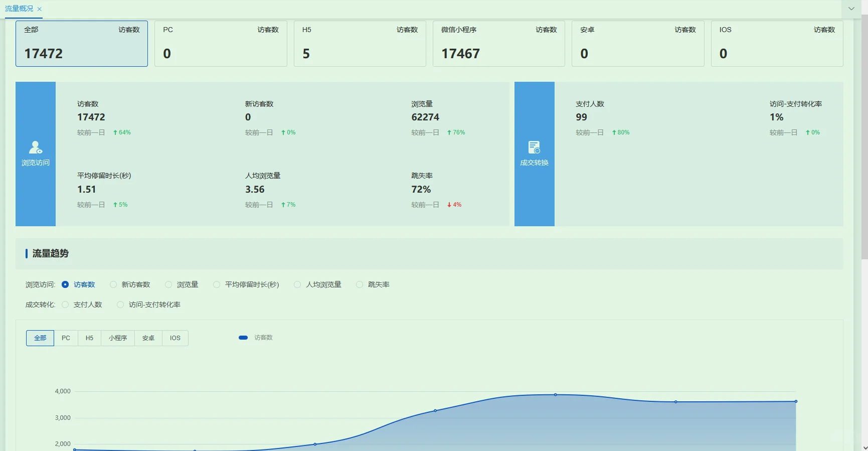868x451 pixels.
Task: Close the 流量概况 tab
Action: tap(40, 9)
